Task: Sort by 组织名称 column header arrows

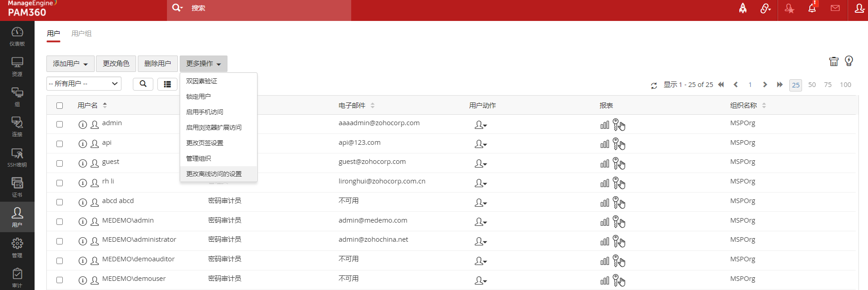Action: coord(764,105)
